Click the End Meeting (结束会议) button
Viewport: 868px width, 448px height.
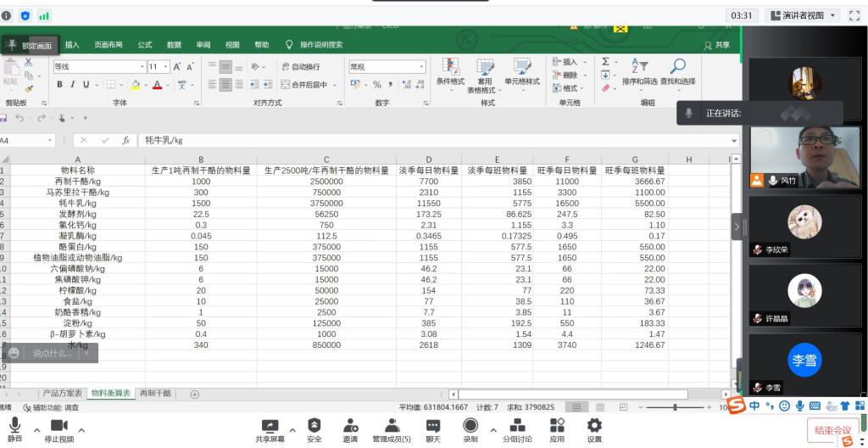click(x=832, y=430)
